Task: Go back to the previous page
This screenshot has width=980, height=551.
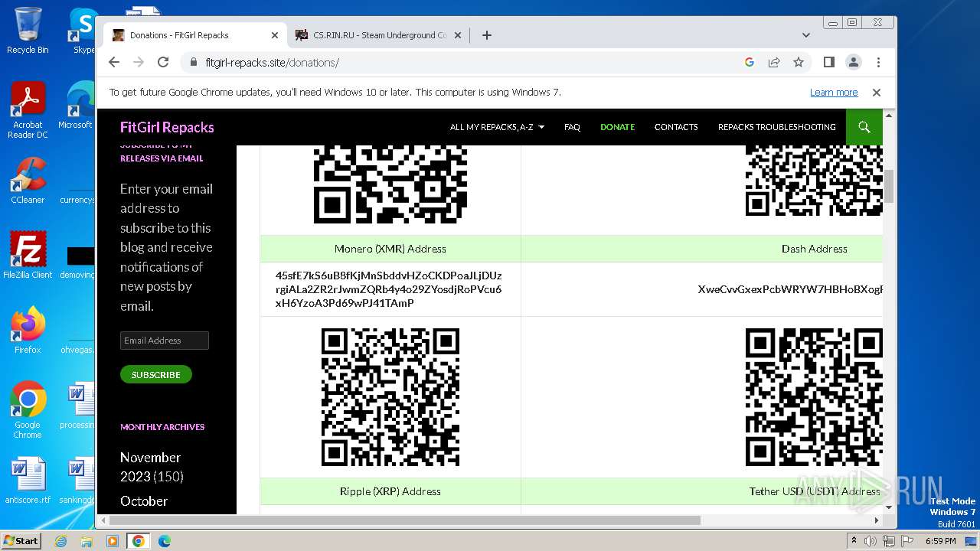Action: [x=114, y=62]
